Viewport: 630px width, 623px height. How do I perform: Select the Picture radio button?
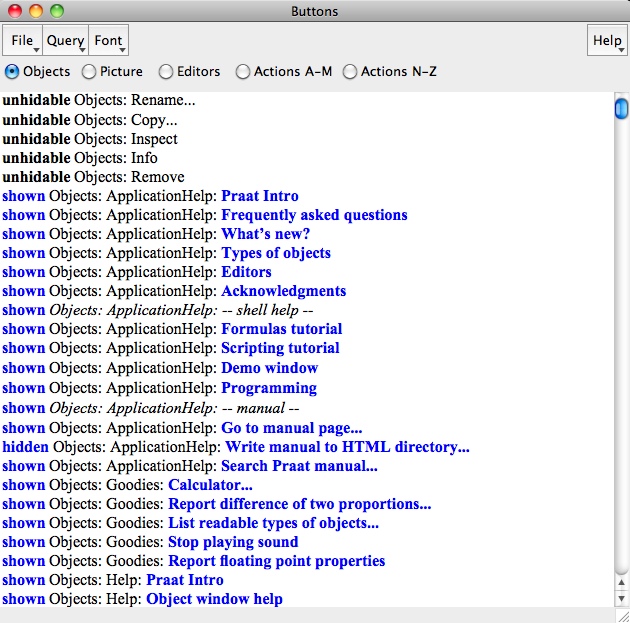pyautogui.click(x=89, y=72)
